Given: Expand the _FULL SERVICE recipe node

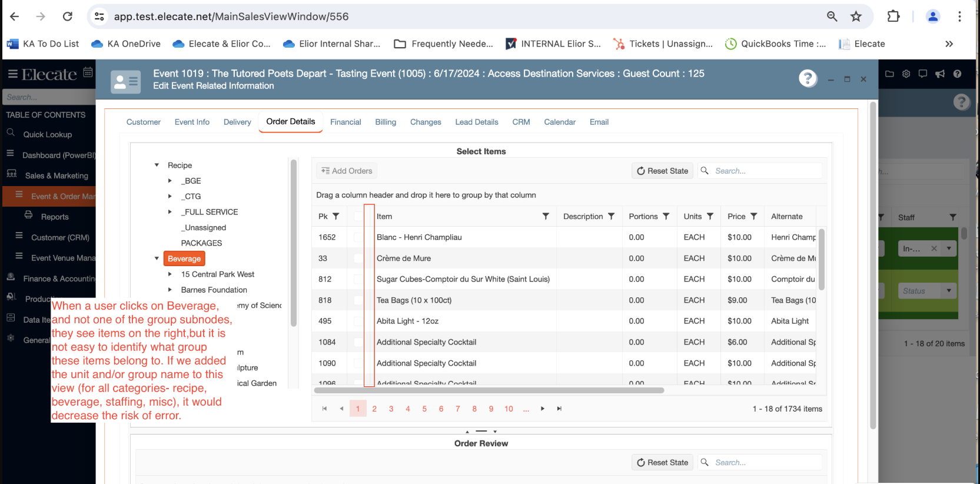Looking at the screenshot, I should pyautogui.click(x=170, y=212).
